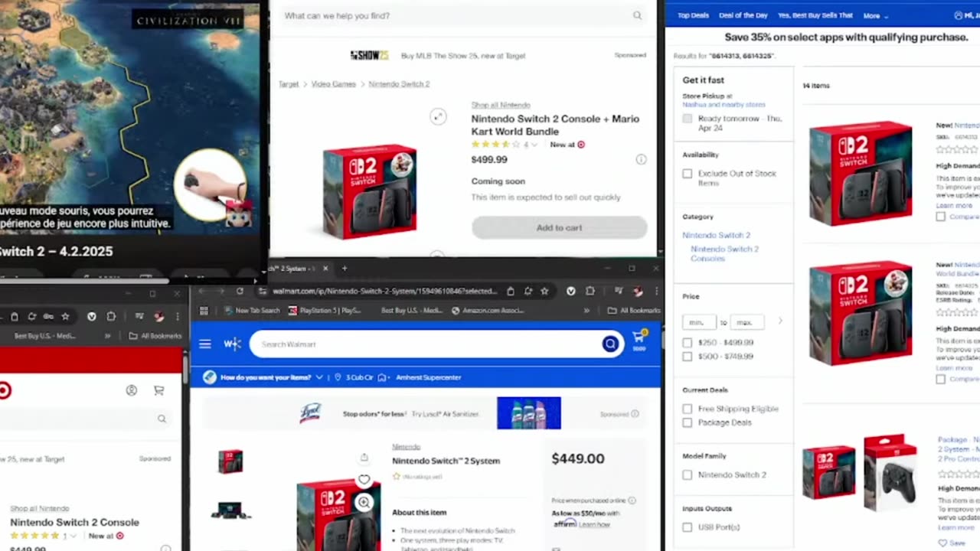Click bookmark star in lower-left Target browser
Image resolution: width=980 pixels, height=551 pixels.
click(65, 316)
